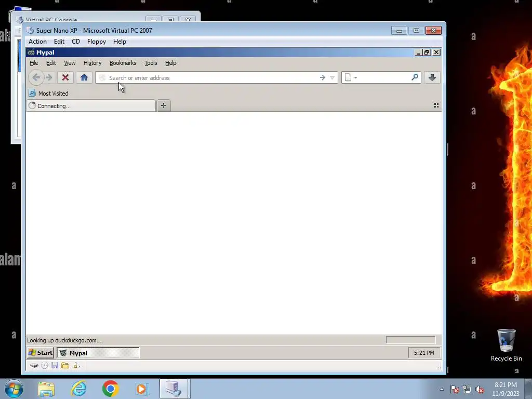Screen dimensions: 532x399
Task: Click the shared folder status icon in Virtual PC
Action: 65,365
